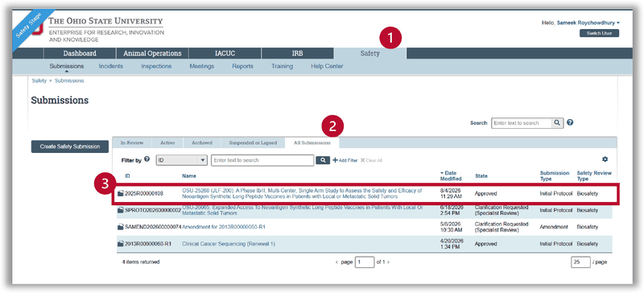The image size is (644, 293).
Task: Click the items per page field
Action: pos(580,262)
